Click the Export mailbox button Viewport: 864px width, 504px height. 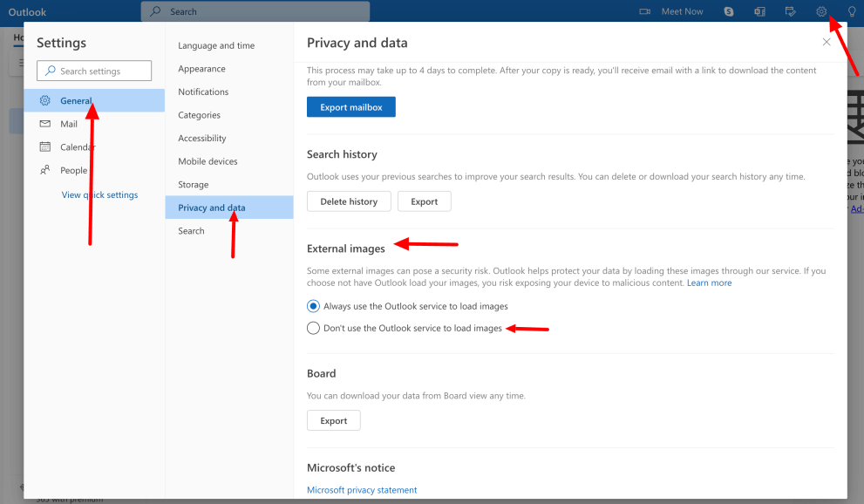click(x=350, y=106)
